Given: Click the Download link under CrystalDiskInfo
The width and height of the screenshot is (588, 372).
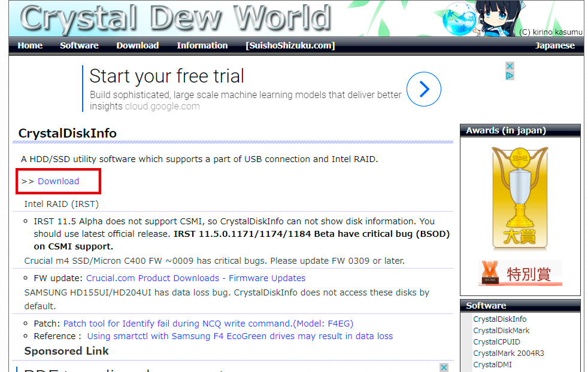Looking at the screenshot, I should (x=59, y=181).
